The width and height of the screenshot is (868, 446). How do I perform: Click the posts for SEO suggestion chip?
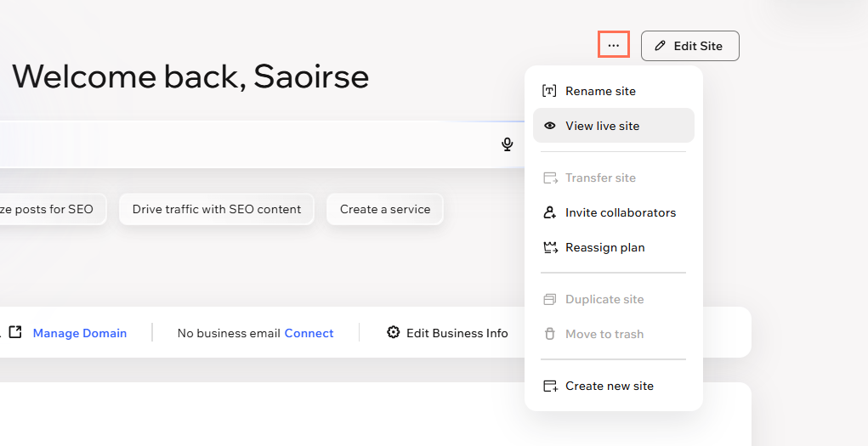pos(53,209)
